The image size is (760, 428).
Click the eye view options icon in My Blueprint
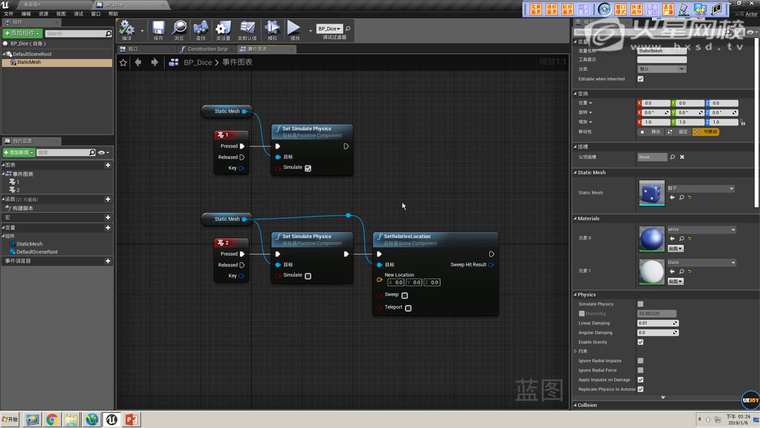pyautogui.click(x=101, y=152)
